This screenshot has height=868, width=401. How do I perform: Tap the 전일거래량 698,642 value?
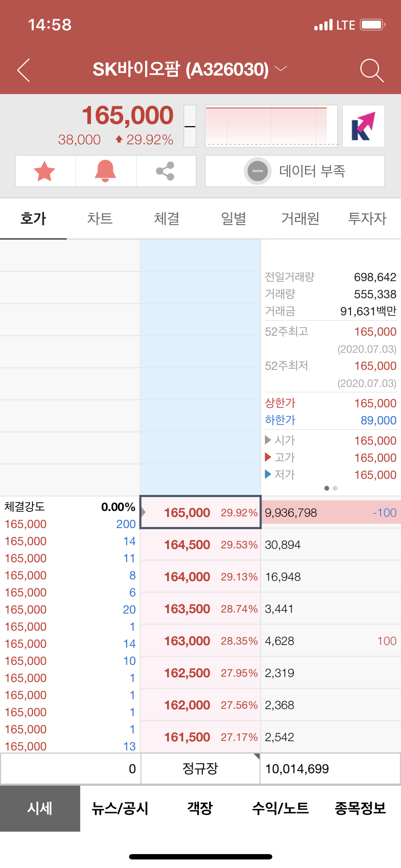tap(375, 277)
